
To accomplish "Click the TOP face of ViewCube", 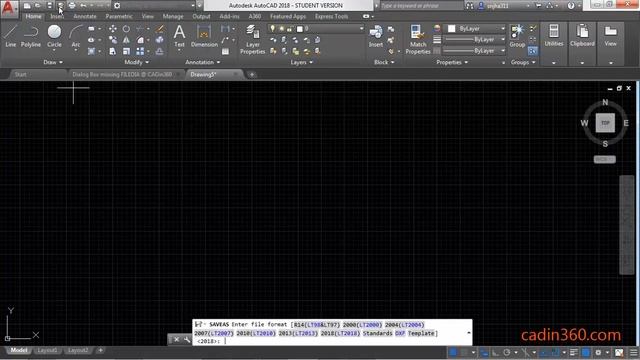I will (x=605, y=123).
